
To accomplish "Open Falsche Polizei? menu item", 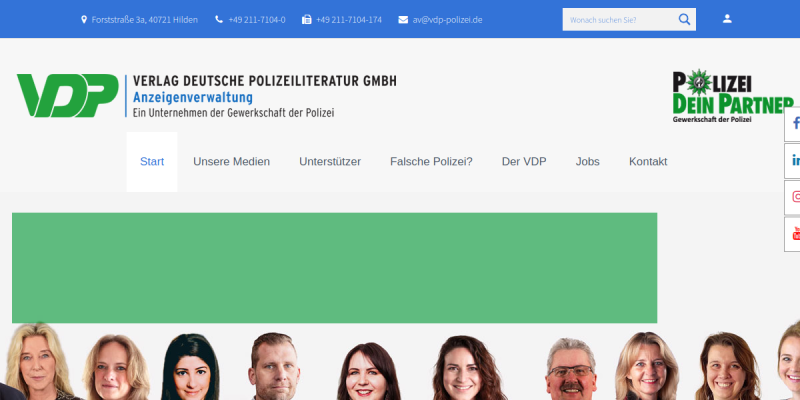I will coord(431,162).
